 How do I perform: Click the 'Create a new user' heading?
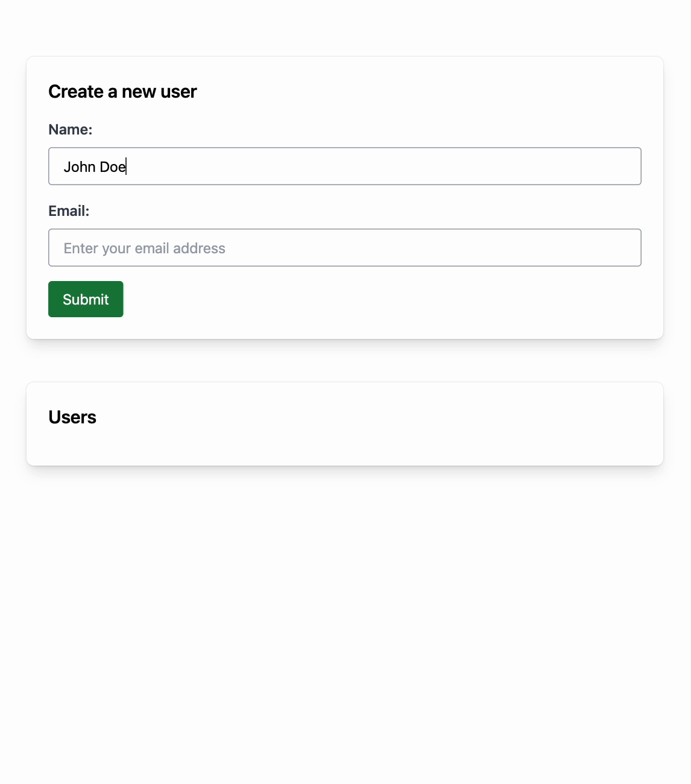122,91
